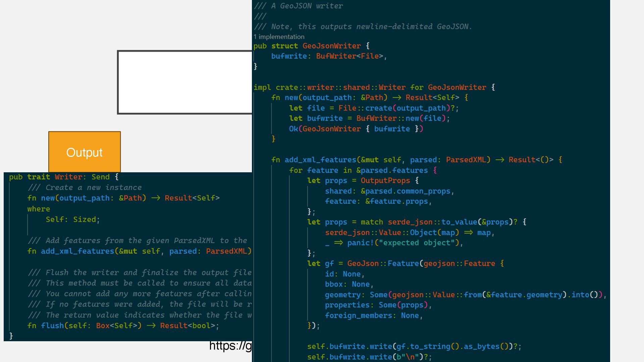The height and width of the screenshot is (362, 644).
Task: Click 'for feature in &parsed.features' loop line
Action: [363, 170]
